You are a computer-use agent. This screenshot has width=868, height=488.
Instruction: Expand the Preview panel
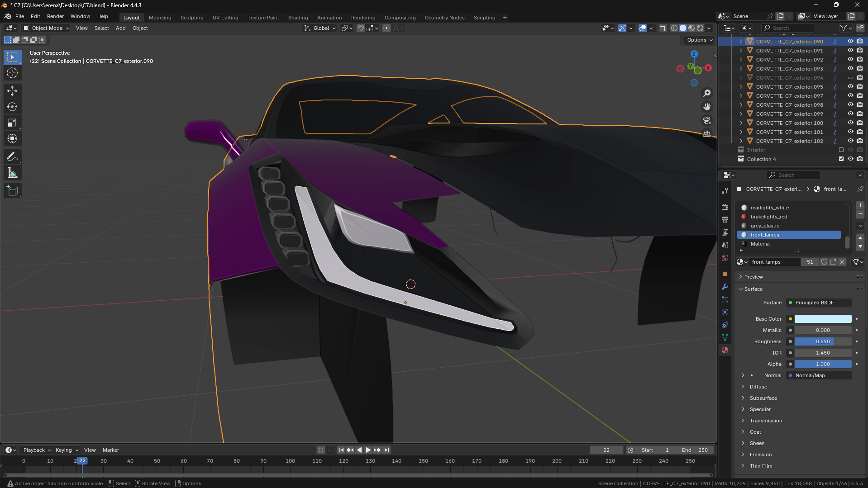(753, 277)
